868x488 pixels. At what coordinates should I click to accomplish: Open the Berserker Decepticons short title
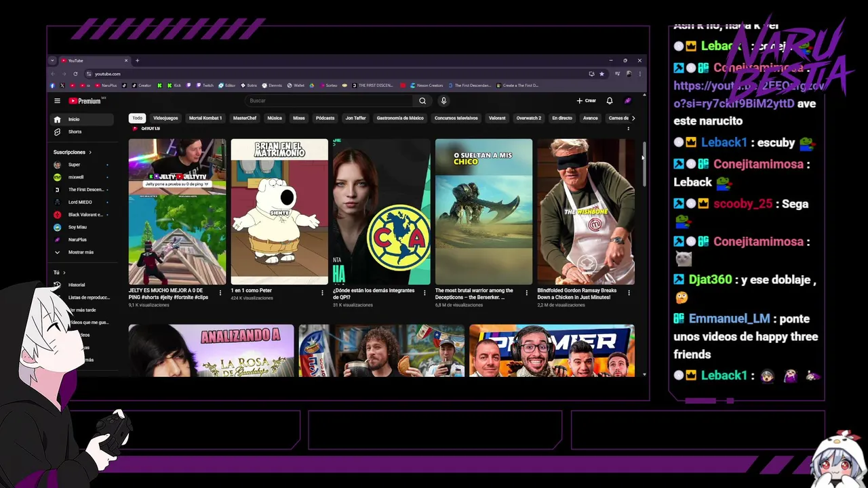(474, 293)
